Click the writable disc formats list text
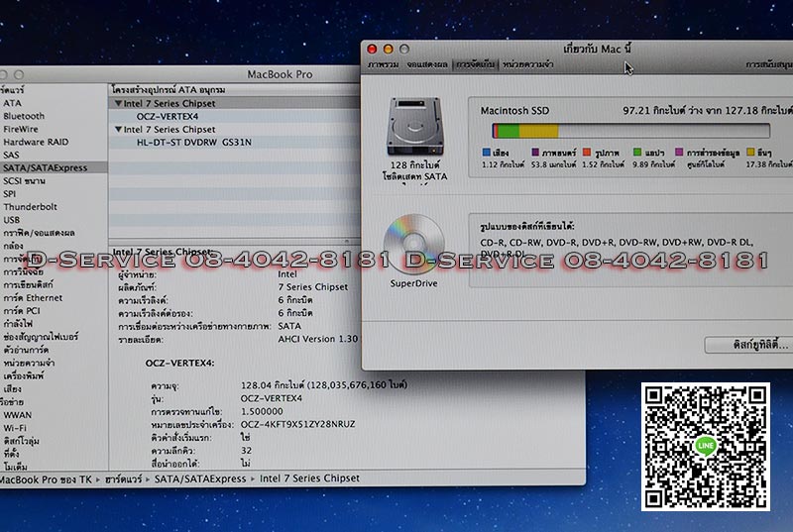 [617, 248]
